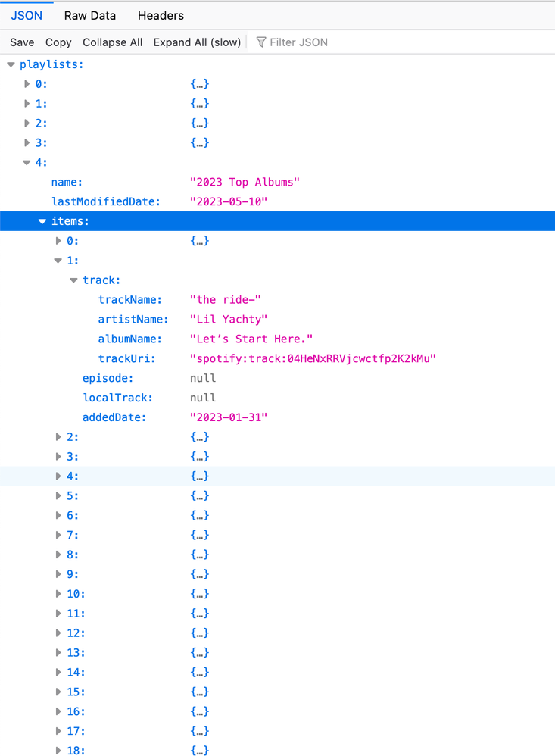This screenshot has width=555, height=756.
Task: Click the {…} preview of items entry 4
Action: pyautogui.click(x=199, y=476)
